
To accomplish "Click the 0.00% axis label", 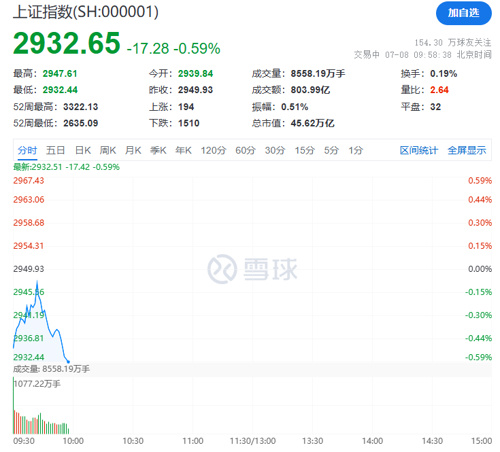I will point(480,269).
